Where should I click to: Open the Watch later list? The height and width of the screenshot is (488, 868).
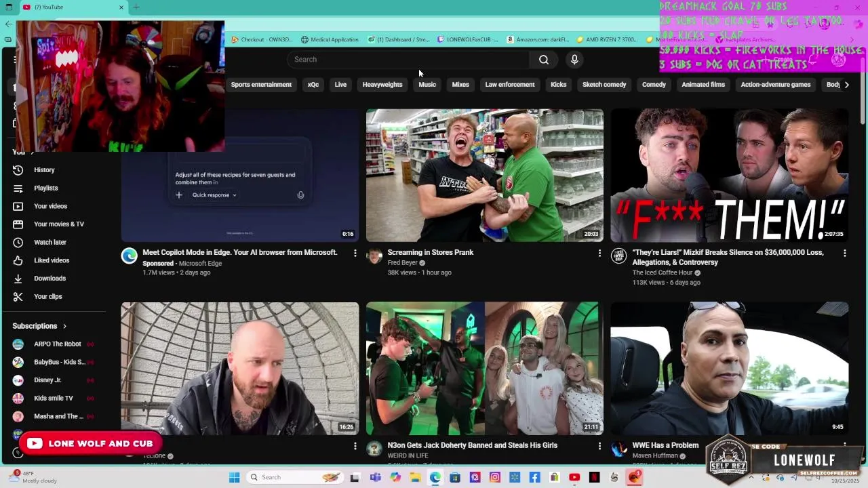[50, 242]
